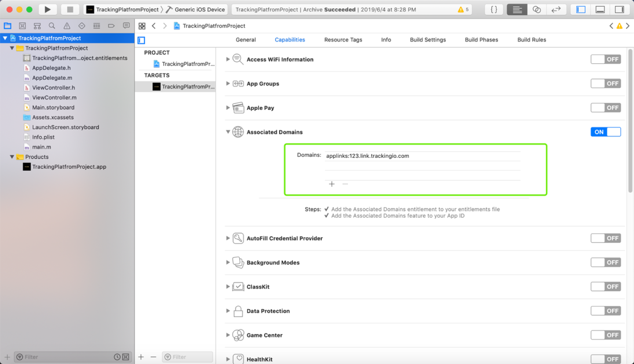Expand the Access WiFi Information section
The height and width of the screenshot is (364, 634).
228,59
